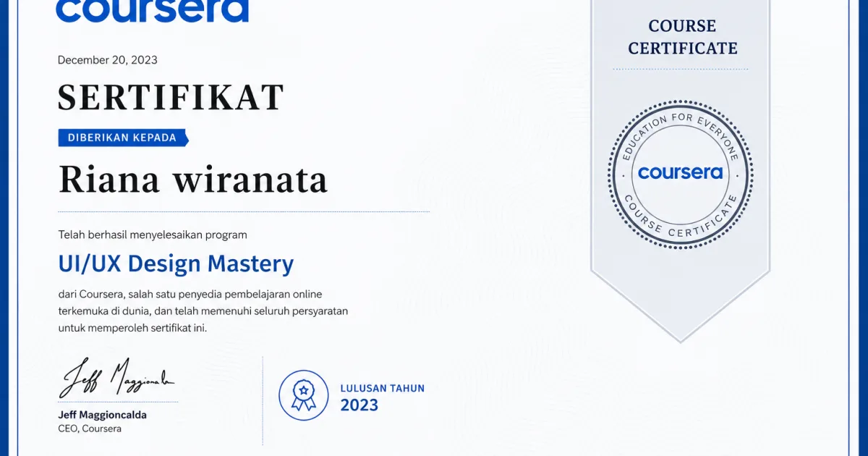Click the line starting "dari Coursera, salah satu"
868x456 pixels.
tap(190, 294)
